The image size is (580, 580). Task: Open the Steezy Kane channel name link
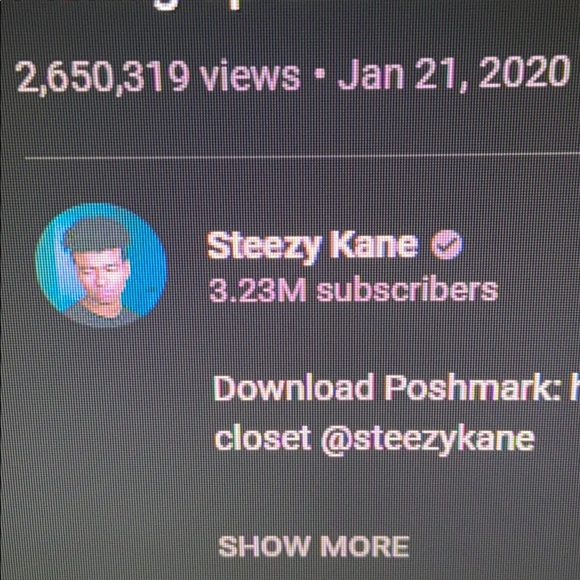coord(313,246)
